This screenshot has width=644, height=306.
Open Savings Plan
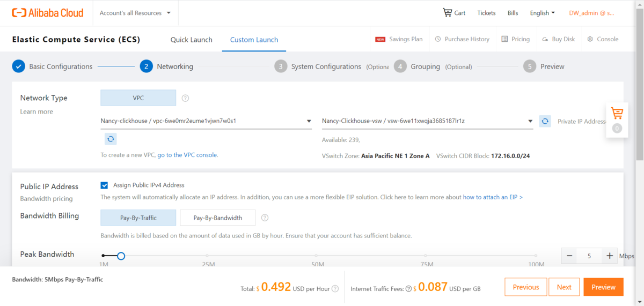tap(399, 39)
